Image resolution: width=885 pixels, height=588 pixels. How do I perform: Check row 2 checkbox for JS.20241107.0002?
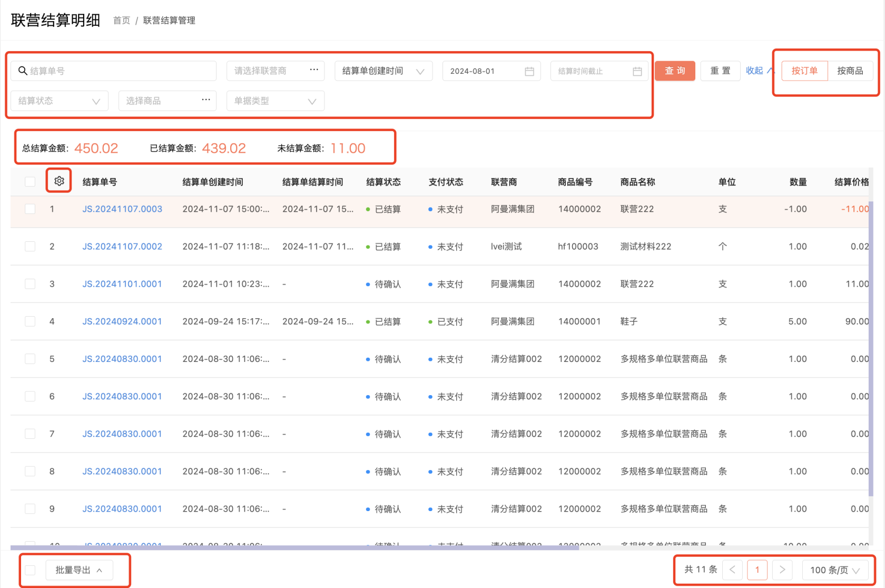[30, 246]
